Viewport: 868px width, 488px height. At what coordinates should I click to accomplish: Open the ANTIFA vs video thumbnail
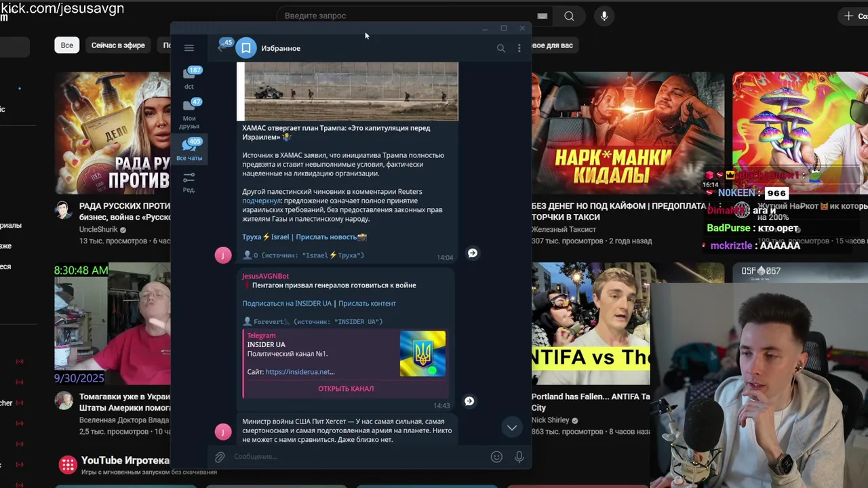[591, 324]
